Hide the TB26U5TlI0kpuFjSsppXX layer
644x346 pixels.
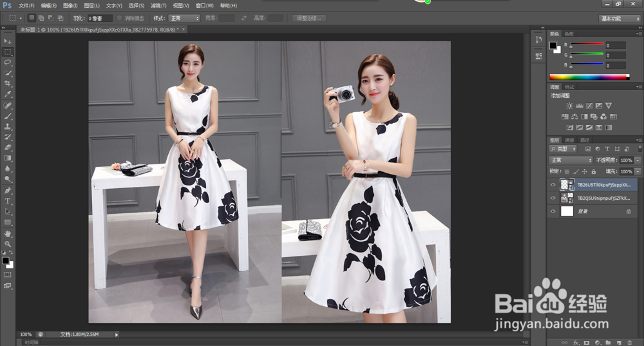pyautogui.click(x=553, y=185)
